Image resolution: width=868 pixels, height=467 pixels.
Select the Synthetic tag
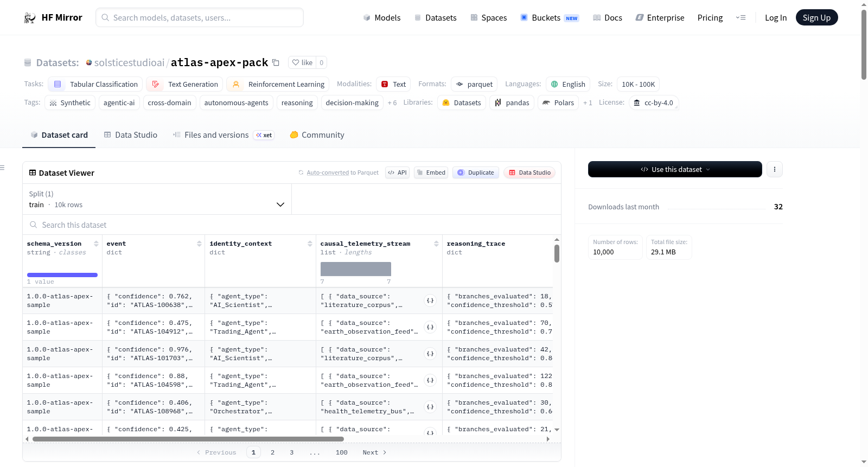(70, 103)
